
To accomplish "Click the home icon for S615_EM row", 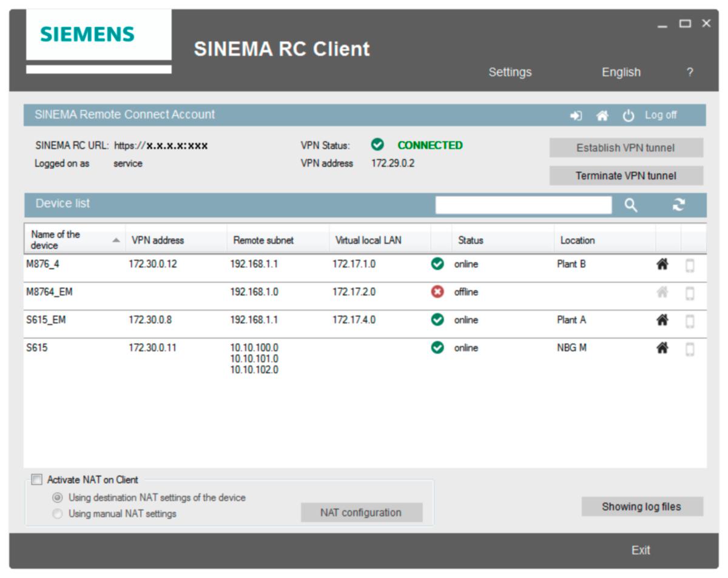I will pos(662,320).
